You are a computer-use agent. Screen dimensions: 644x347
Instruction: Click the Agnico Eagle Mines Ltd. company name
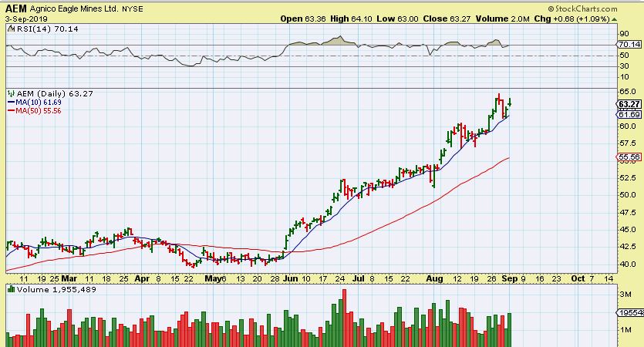pyautogui.click(x=73, y=8)
